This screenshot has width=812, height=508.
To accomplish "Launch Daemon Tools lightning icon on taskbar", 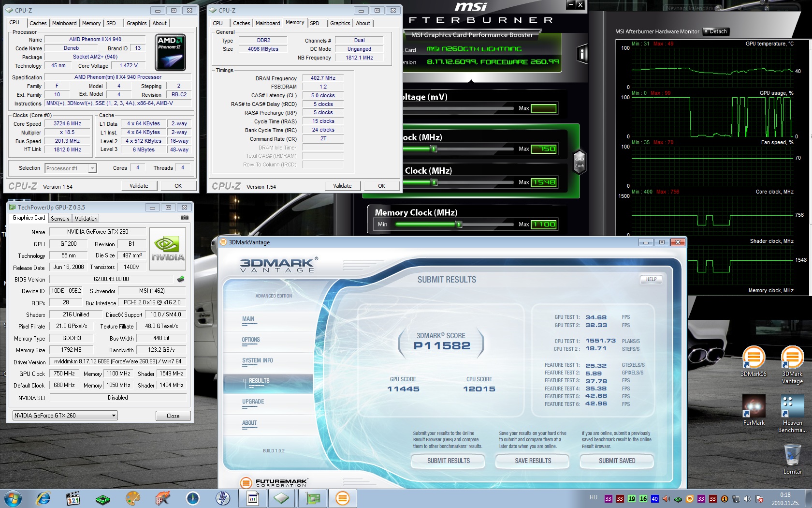I will [223, 498].
